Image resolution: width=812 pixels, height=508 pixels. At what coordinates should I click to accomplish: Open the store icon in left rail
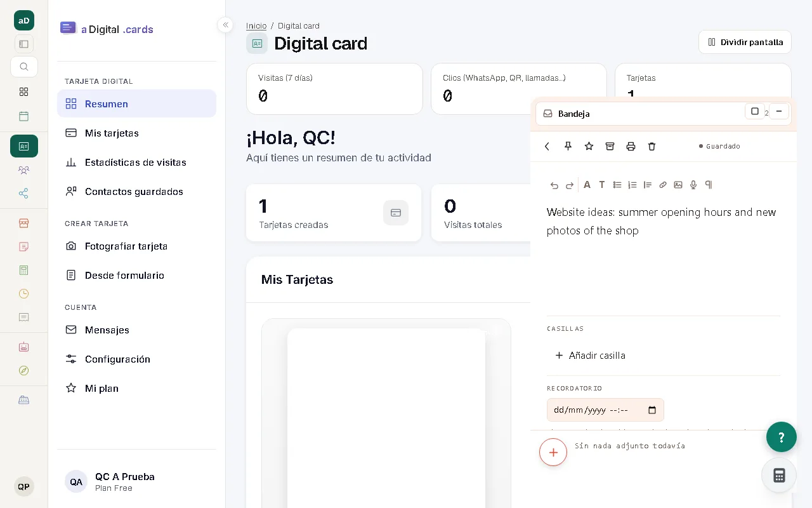coord(24,223)
